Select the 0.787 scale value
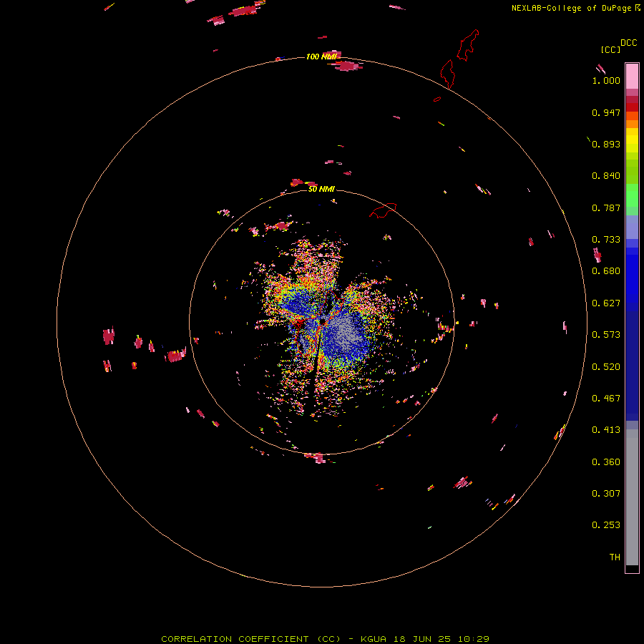The width and height of the screenshot is (644, 644). tap(606, 208)
